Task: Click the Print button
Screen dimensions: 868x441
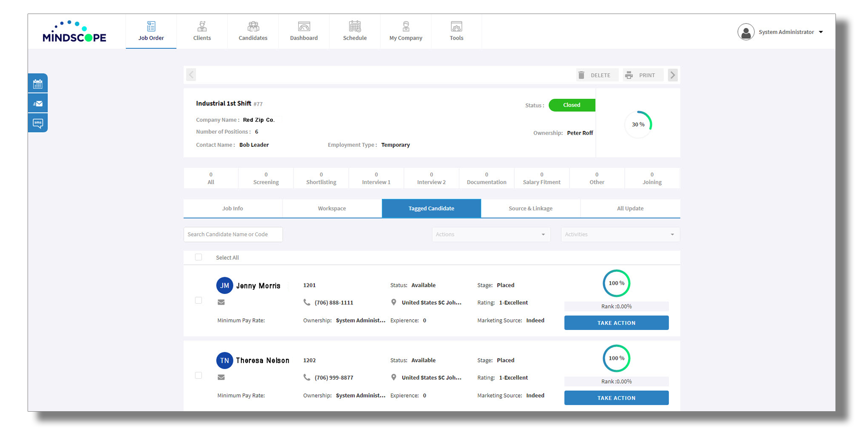Action: [643, 75]
